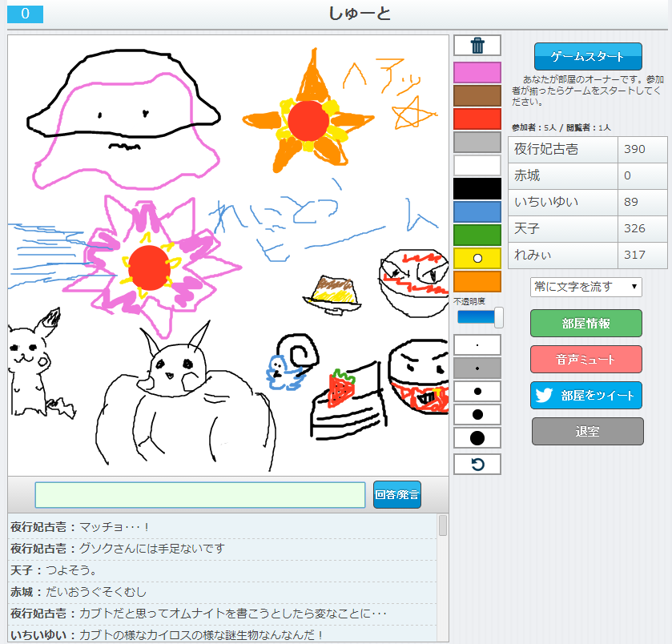Pick the pink color swatch
The height and width of the screenshot is (644, 672).
[477, 72]
